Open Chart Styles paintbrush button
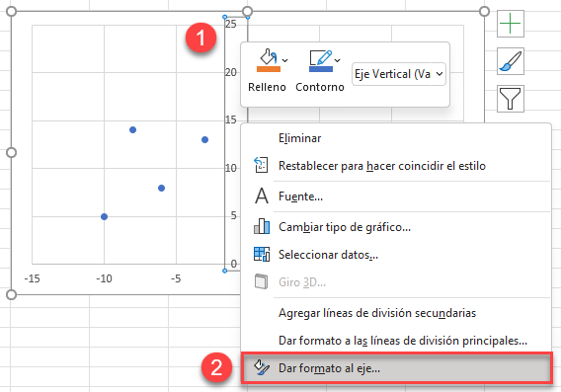Screen dimensions: 561x392 pyautogui.click(x=511, y=61)
